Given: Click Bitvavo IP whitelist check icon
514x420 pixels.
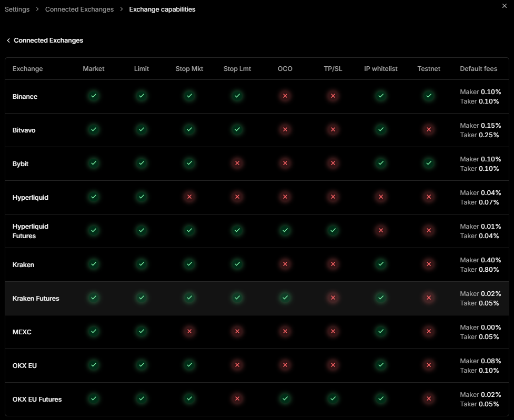Looking at the screenshot, I should pyautogui.click(x=381, y=129).
